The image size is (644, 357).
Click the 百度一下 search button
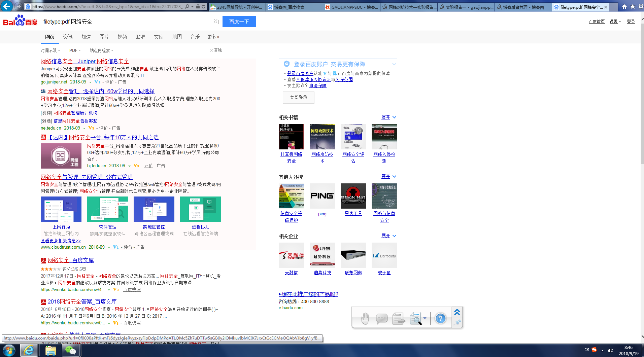coord(239,22)
